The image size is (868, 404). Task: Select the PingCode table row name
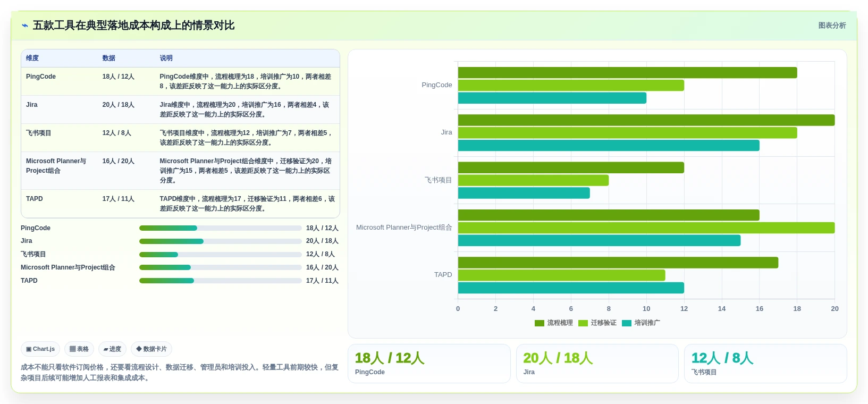click(x=41, y=77)
